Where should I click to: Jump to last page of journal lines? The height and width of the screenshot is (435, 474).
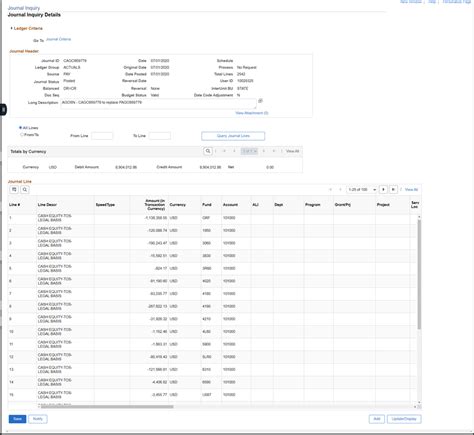tap(393, 189)
